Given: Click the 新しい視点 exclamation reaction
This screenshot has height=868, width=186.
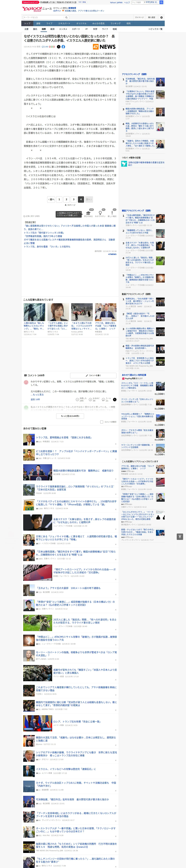Looking at the screenshot, I should (112, 213).
